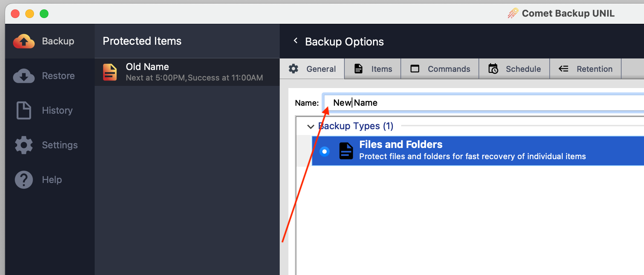Screen dimensions: 644x275
Task: Switch to the General tab
Action: coord(313,69)
